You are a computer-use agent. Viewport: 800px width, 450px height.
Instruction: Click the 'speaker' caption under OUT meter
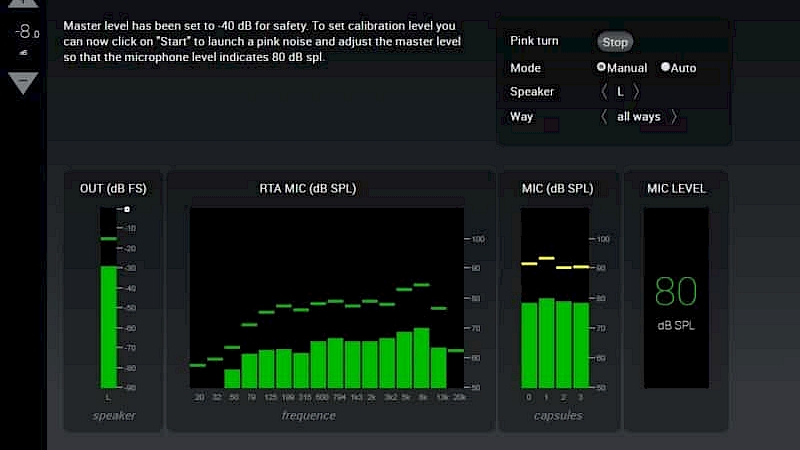tap(114, 416)
